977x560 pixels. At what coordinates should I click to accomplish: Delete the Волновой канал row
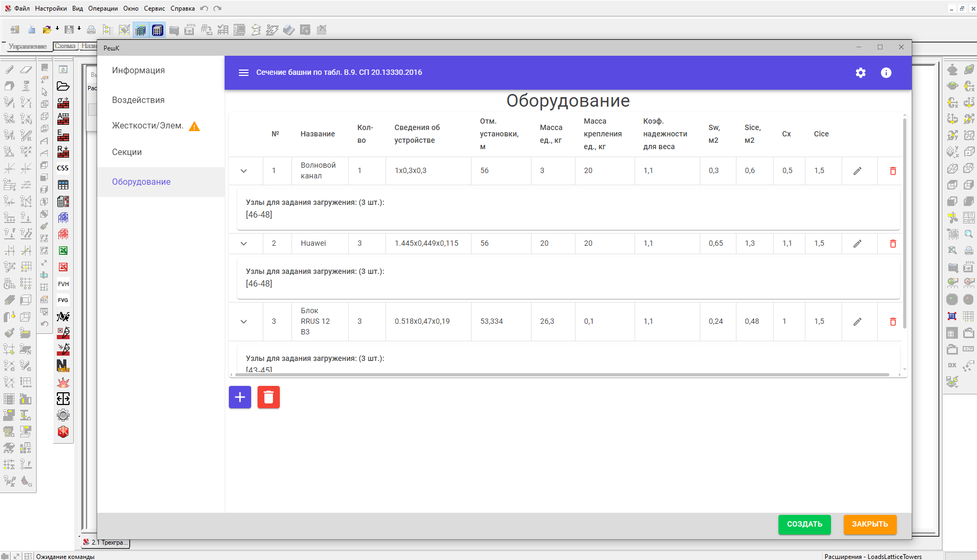point(893,171)
